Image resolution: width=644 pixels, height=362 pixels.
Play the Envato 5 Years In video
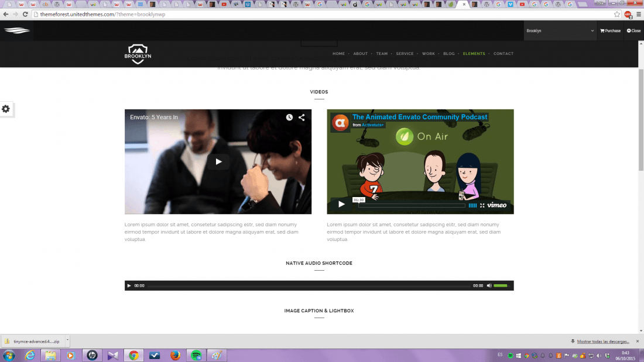(218, 162)
